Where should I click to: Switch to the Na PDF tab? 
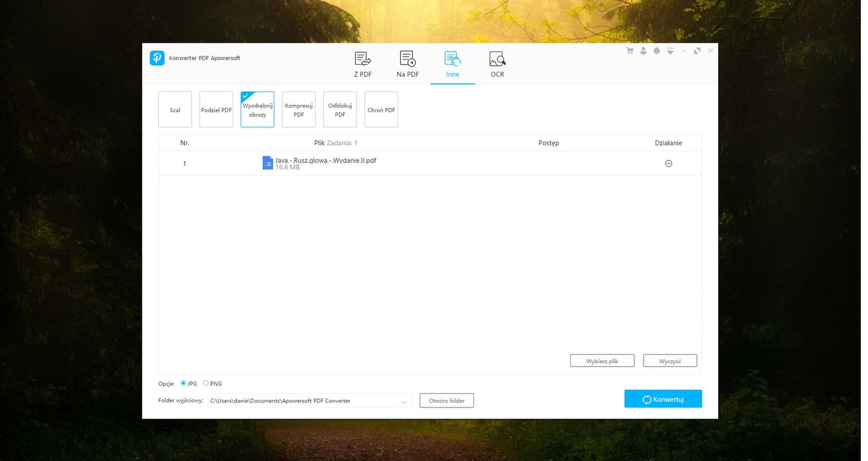click(x=408, y=64)
